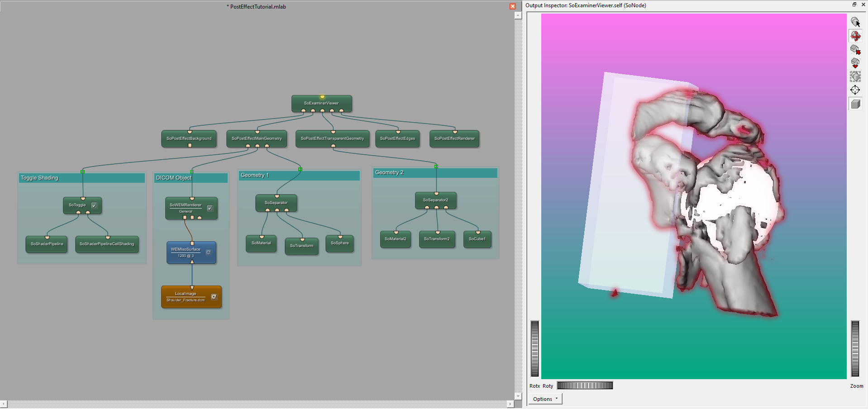Select the Geometry 1 group title
The image size is (868, 409).
(x=254, y=176)
